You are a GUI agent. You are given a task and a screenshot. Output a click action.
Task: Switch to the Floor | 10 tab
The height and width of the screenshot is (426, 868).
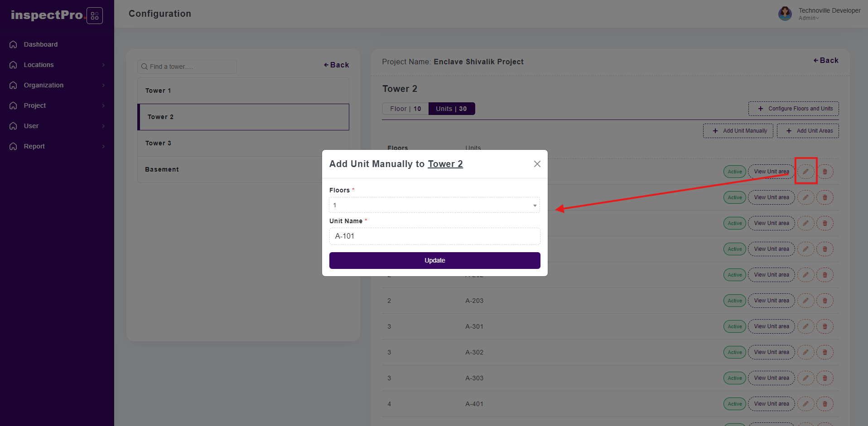click(x=405, y=109)
